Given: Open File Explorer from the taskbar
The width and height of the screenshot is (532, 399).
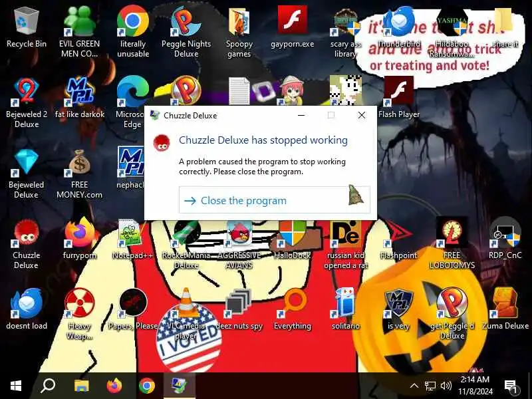Looking at the screenshot, I should [81, 386].
